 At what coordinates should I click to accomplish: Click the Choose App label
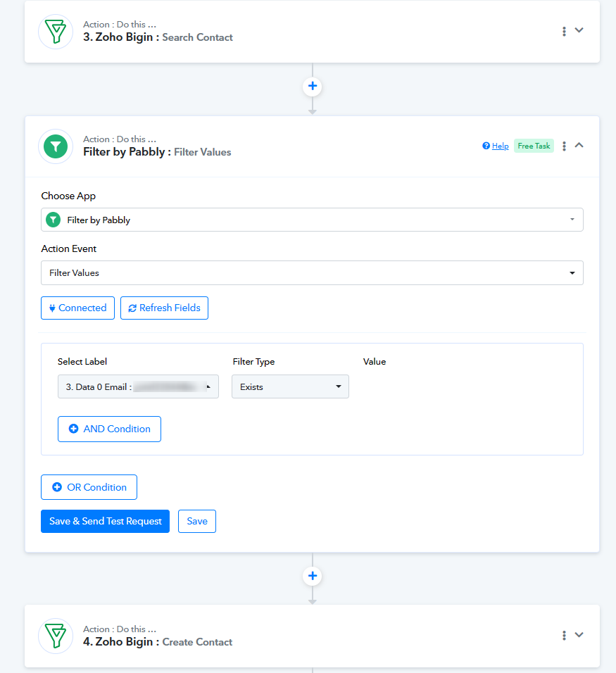(x=68, y=196)
